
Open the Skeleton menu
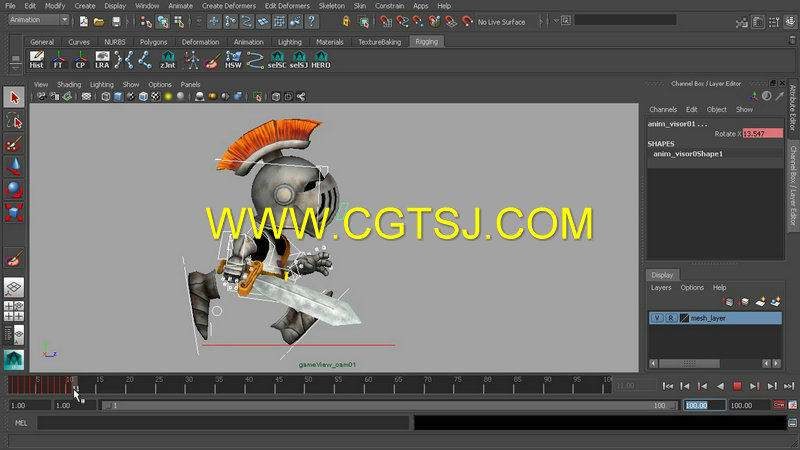pos(332,6)
